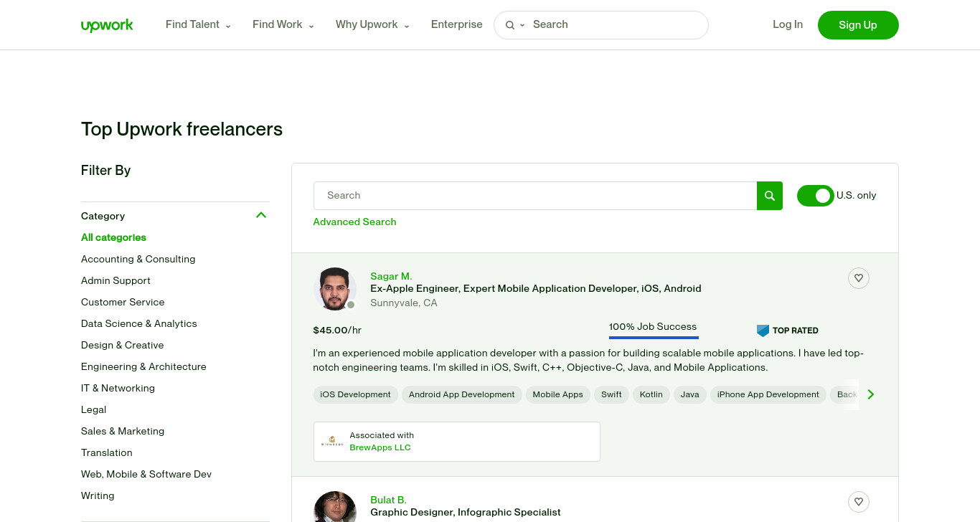The image size is (980, 522).
Task: Filter by Sales & Marketing
Action: coord(123,431)
